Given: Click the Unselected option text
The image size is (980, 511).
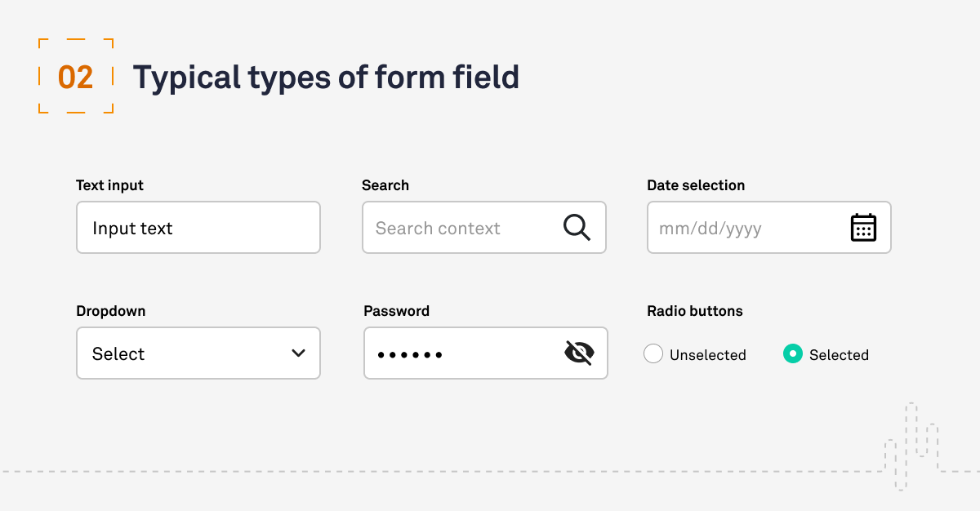Looking at the screenshot, I should (x=708, y=355).
